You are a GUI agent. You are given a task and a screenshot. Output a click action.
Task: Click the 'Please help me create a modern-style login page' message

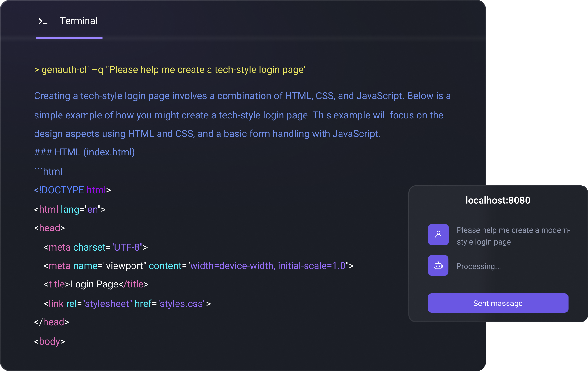click(x=514, y=236)
